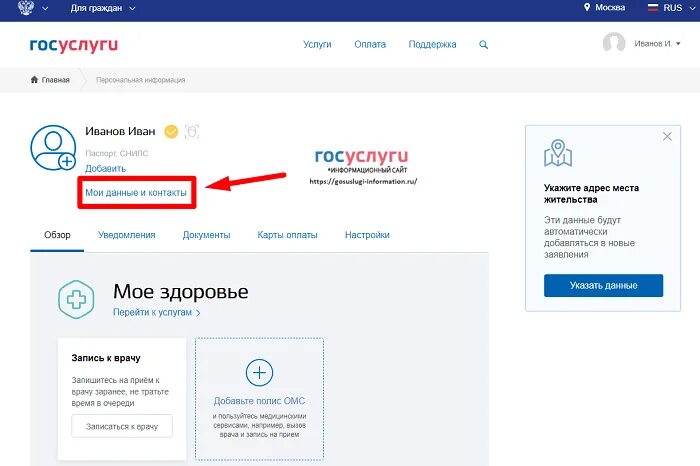Viewport: 700px width, 466px height.
Task: Expand the chevron next to the emblem
Action: coord(45,8)
